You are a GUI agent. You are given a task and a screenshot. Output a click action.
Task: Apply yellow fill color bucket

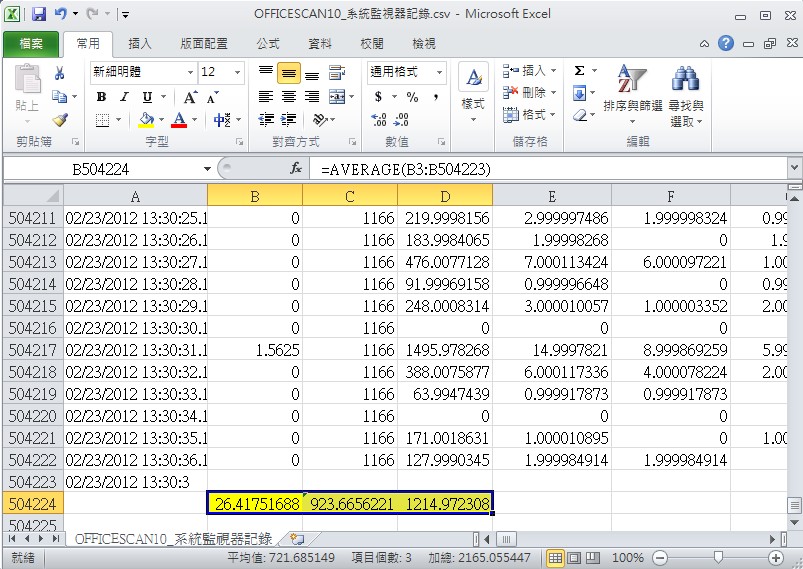[x=146, y=120]
